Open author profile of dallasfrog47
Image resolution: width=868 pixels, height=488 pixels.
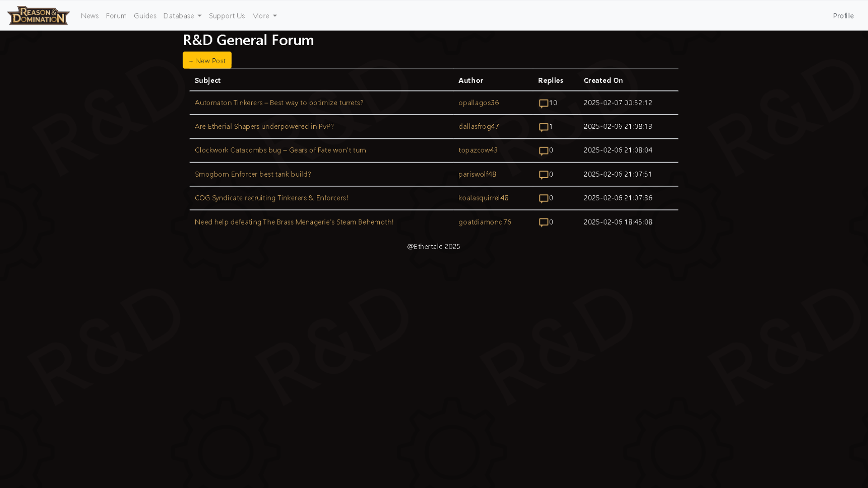(x=478, y=127)
